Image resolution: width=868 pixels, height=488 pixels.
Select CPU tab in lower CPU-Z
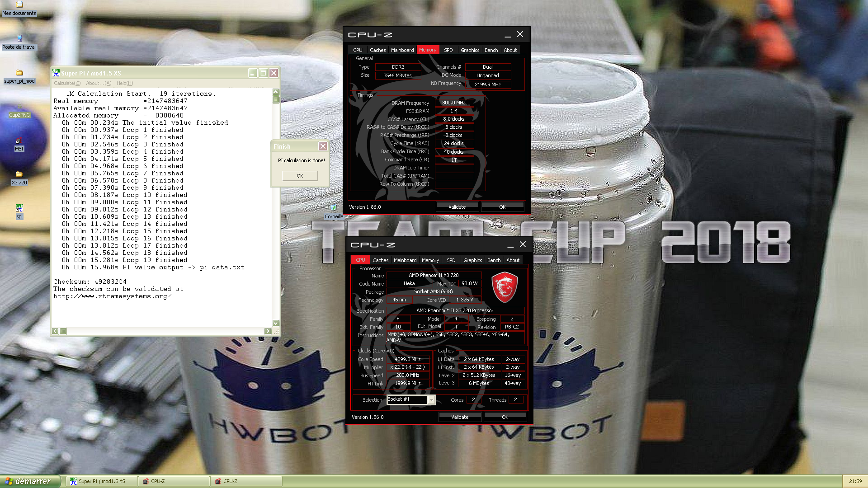[360, 260]
